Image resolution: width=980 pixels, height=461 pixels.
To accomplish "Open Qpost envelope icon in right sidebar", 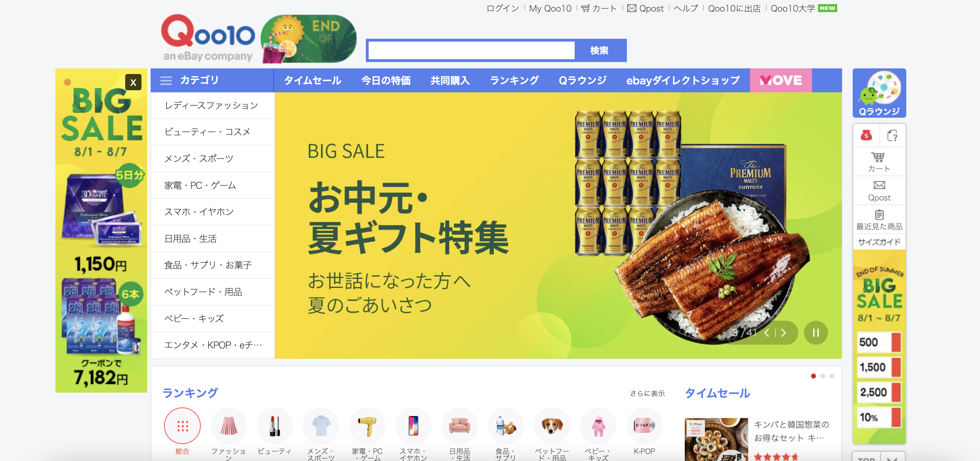I will pos(879,185).
